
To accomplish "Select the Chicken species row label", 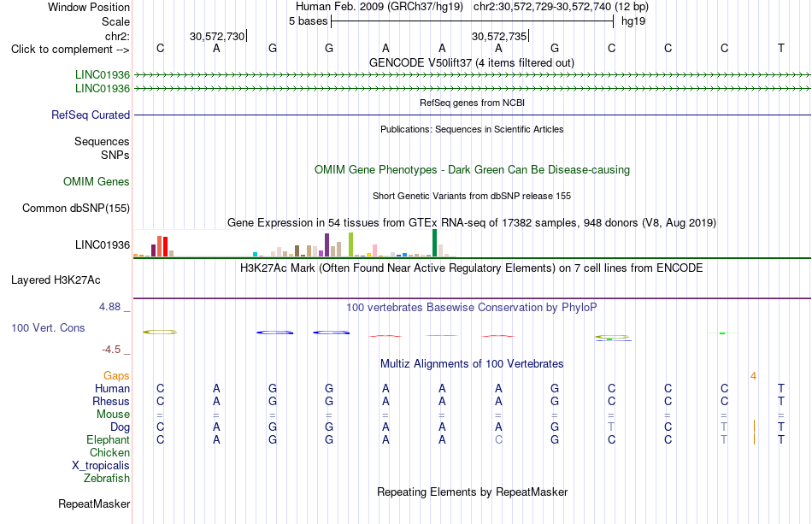I will [109, 452].
